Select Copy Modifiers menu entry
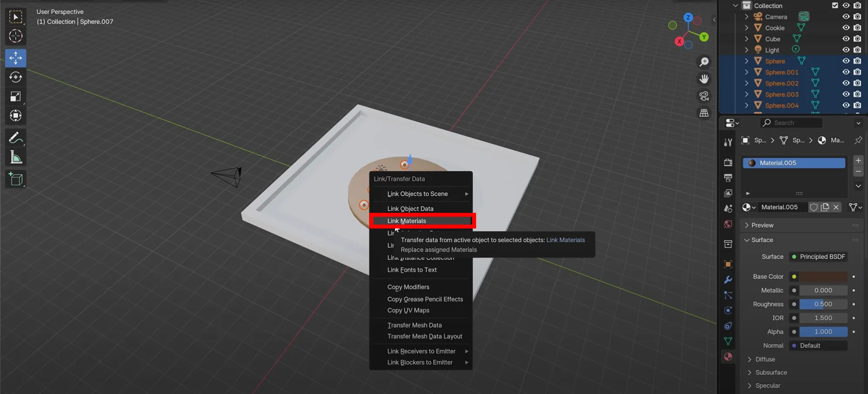The image size is (868, 394). pyautogui.click(x=408, y=287)
